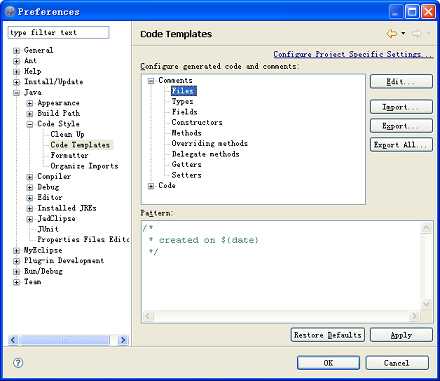440x381 pixels.
Task: Select Code Templates in the tree
Action: 80,145
